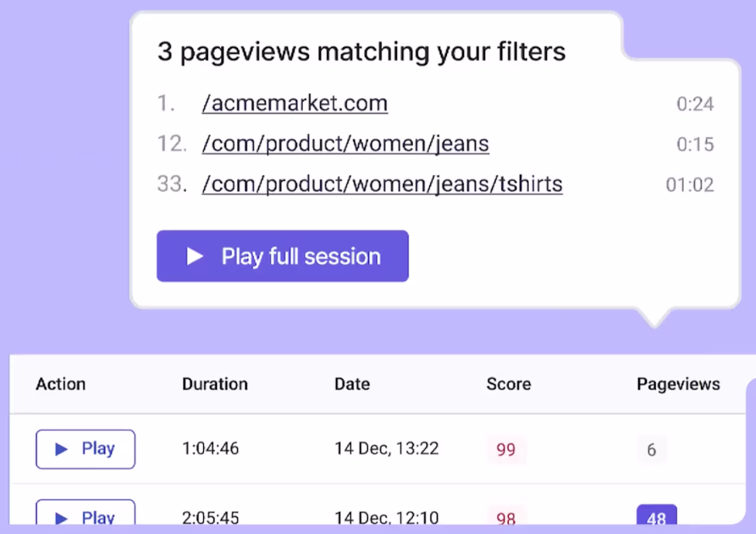Open the /com/product/women/jeans link
The width and height of the screenshot is (756, 534).
coord(346,144)
